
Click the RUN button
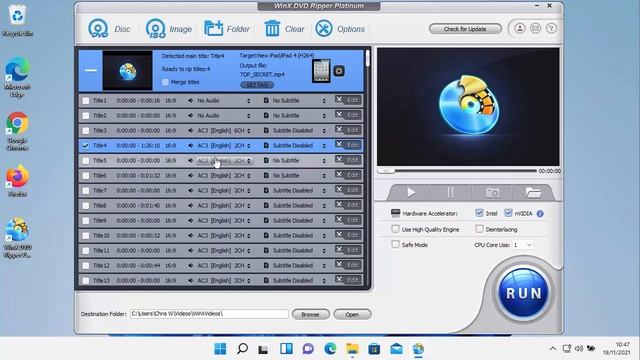tap(523, 293)
